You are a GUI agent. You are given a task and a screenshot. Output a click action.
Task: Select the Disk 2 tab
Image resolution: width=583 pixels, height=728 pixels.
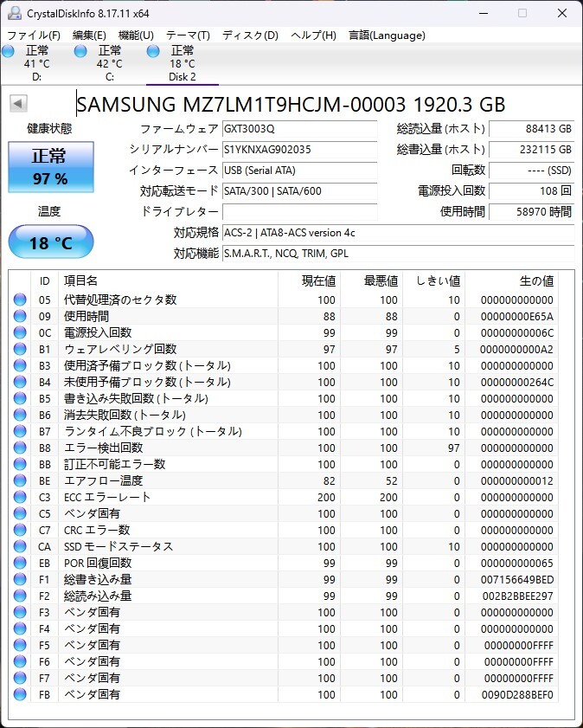[x=183, y=63]
